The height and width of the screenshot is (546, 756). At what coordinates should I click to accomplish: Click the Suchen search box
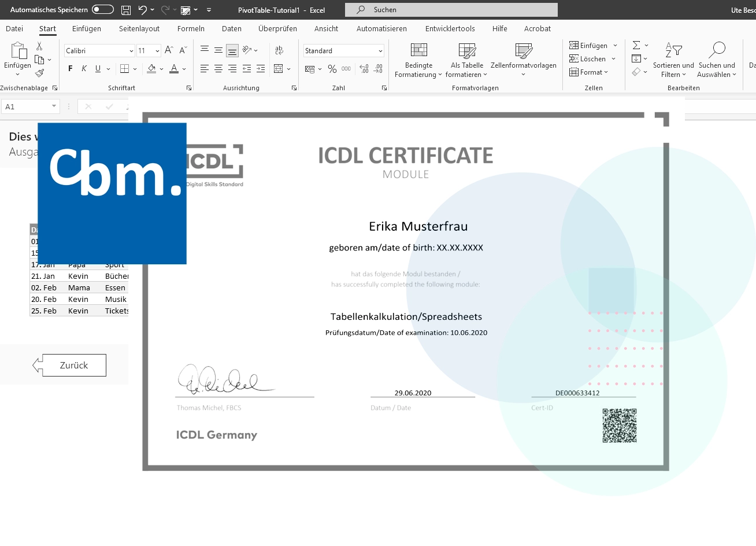click(451, 10)
